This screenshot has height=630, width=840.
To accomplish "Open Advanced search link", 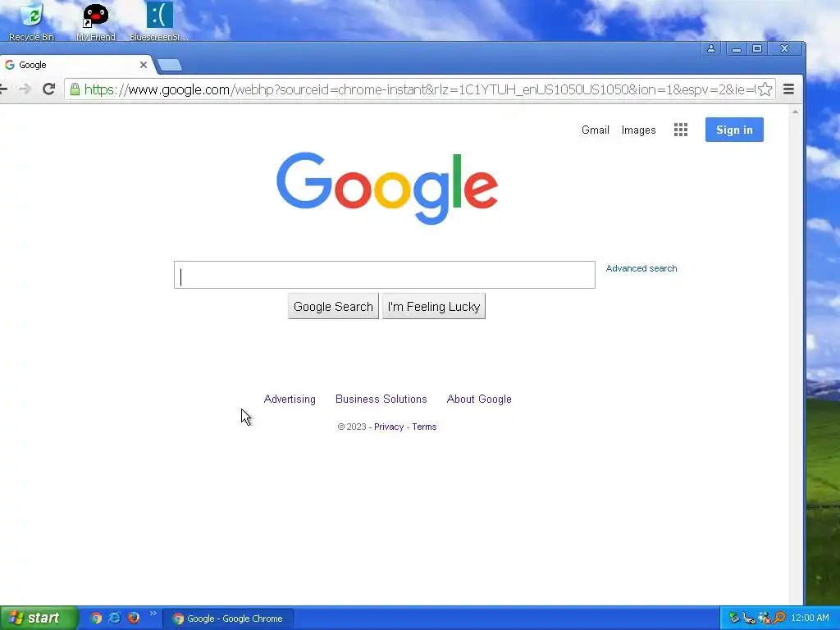I will coord(641,268).
